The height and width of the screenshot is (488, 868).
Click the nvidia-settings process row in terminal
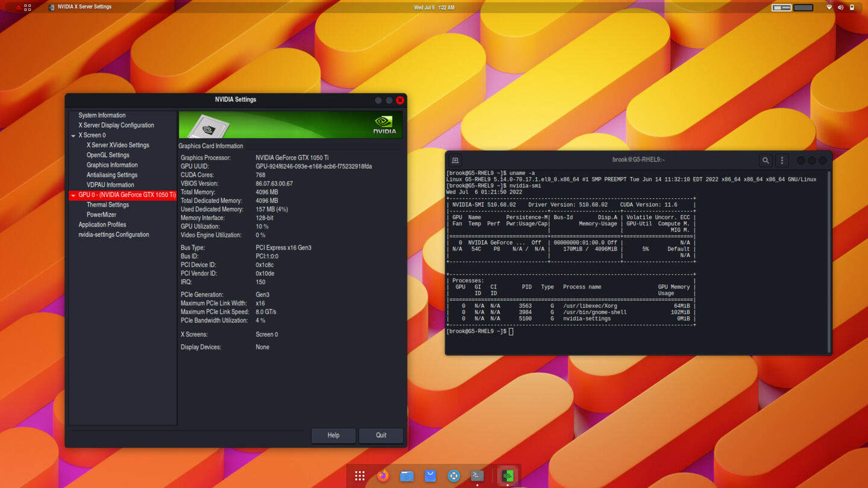(x=571, y=319)
